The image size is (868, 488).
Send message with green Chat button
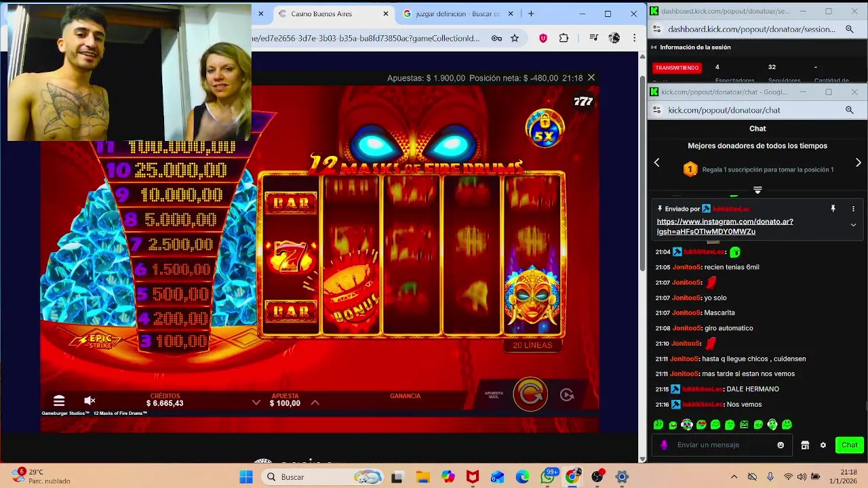point(850,445)
